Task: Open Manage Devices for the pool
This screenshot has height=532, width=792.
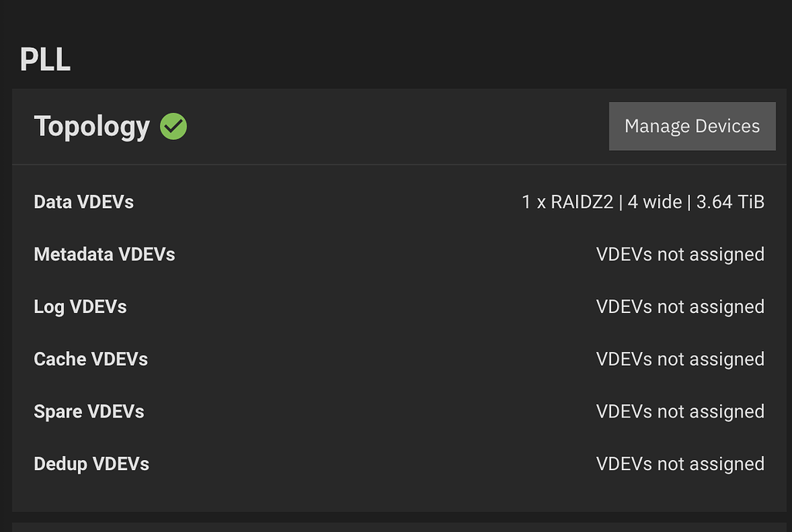Action: tap(692, 126)
